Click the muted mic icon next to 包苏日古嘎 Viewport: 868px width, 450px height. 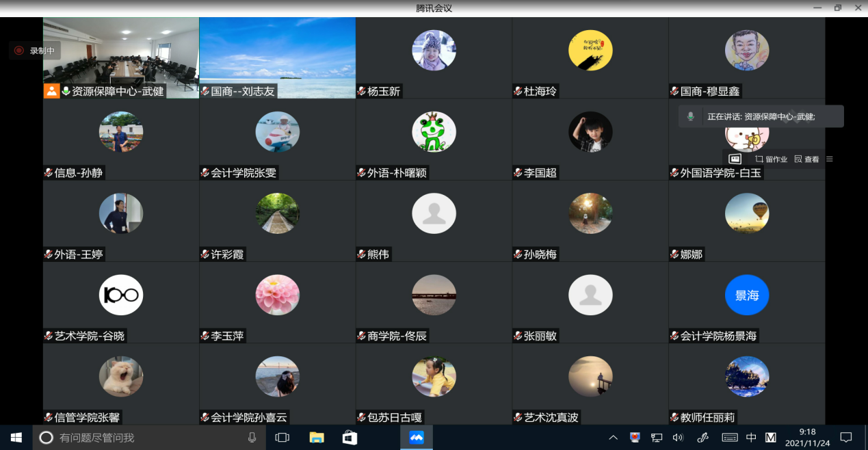point(362,417)
